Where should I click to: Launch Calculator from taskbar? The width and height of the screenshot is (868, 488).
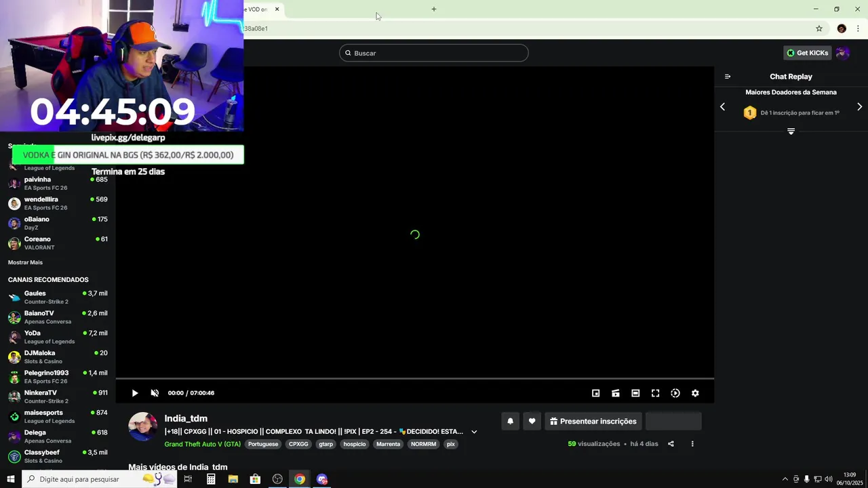pyautogui.click(x=211, y=479)
